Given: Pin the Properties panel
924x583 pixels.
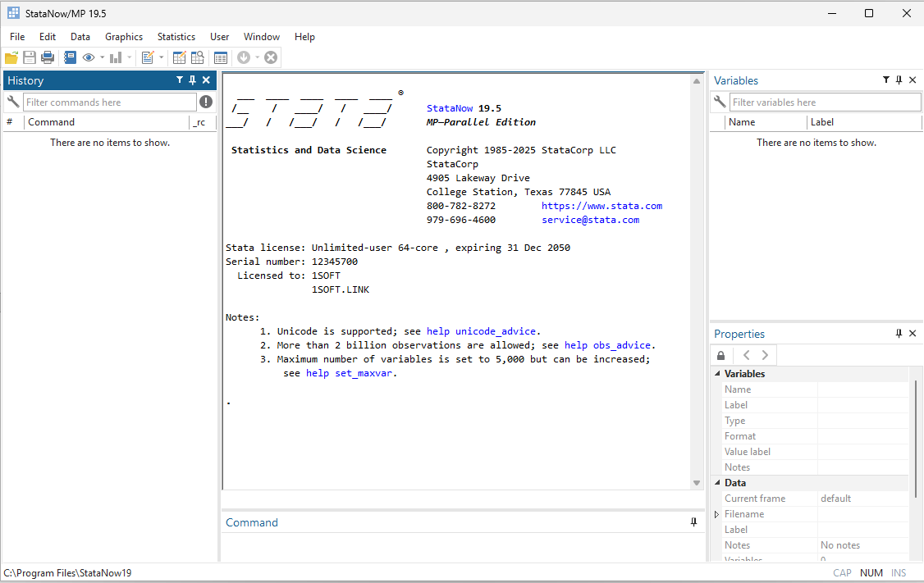Looking at the screenshot, I should point(899,333).
